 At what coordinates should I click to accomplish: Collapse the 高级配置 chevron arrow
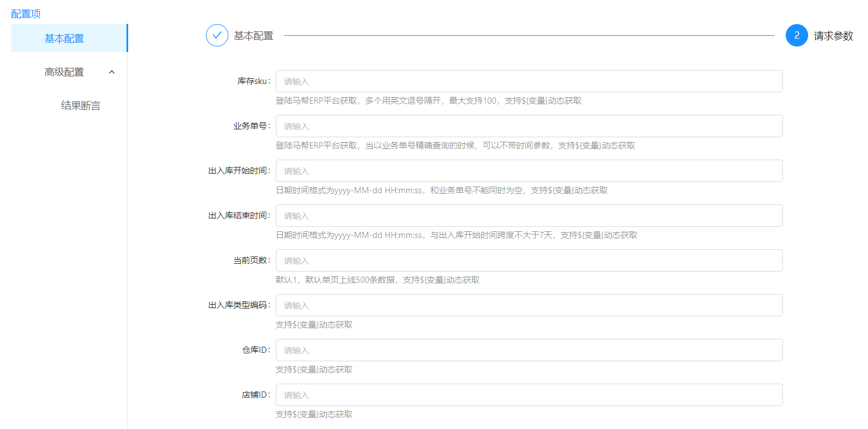111,72
